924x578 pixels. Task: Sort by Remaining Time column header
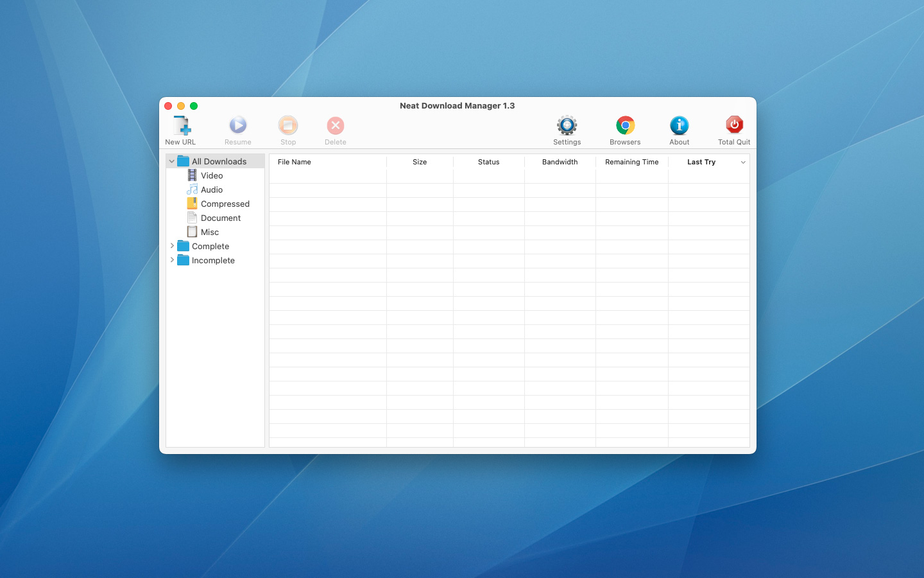pos(632,162)
